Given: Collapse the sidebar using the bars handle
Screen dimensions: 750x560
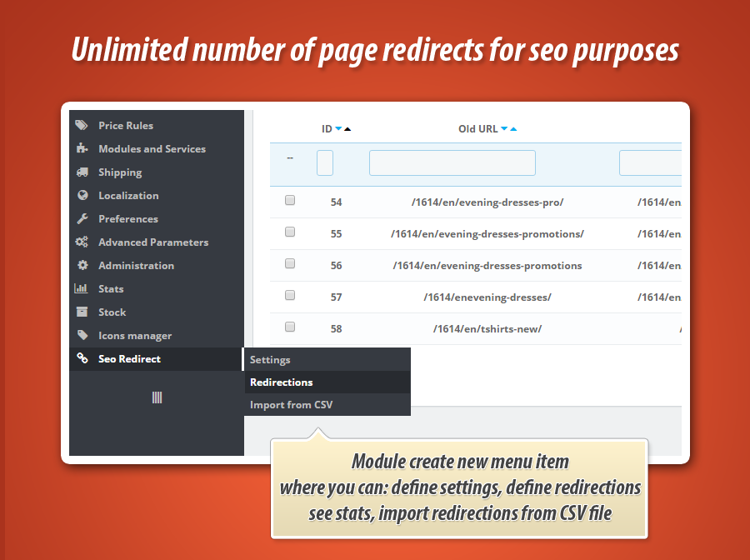Looking at the screenshot, I should pos(157,397).
